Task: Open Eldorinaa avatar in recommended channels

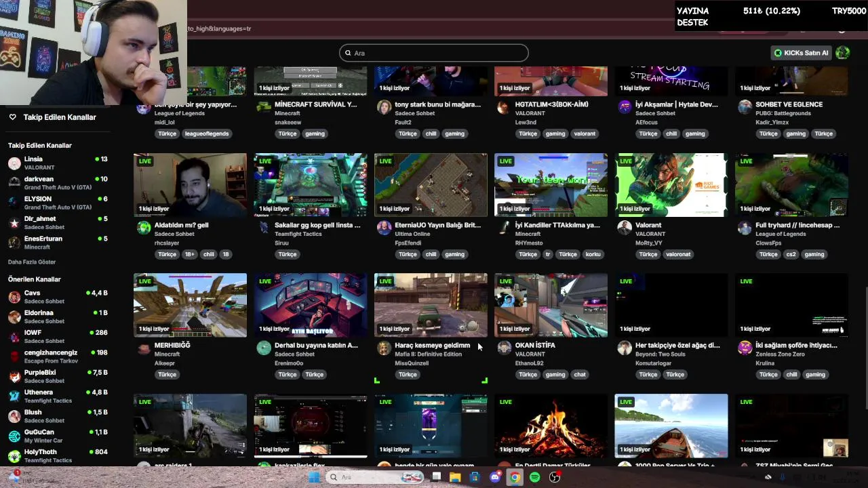Action: pos(14,317)
